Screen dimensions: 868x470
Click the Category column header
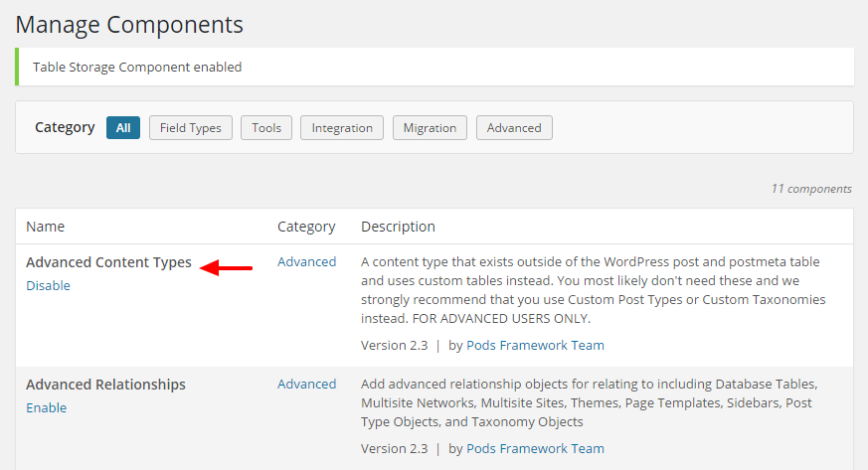[306, 227]
